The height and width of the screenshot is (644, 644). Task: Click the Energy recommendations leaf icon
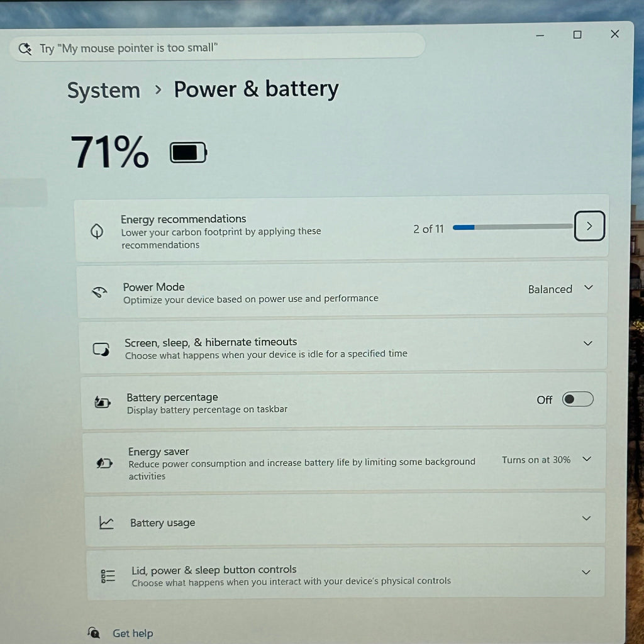[x=97, y=231]
